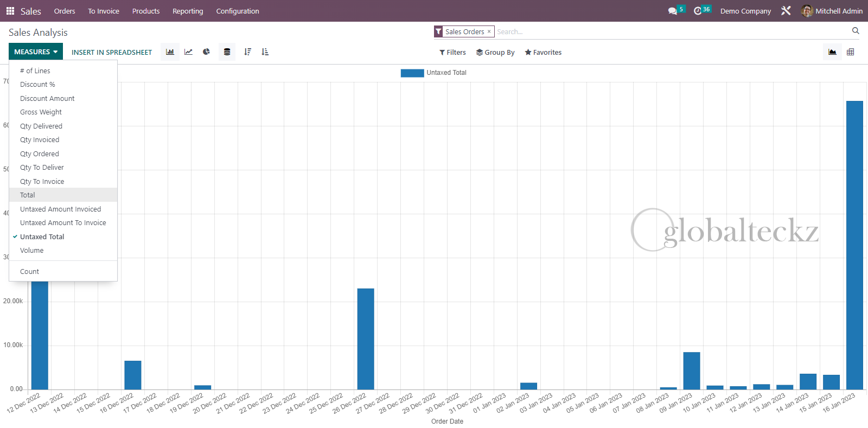Switch to pivot table view
This screenshot has width=868, height=428.
(850, 52)
